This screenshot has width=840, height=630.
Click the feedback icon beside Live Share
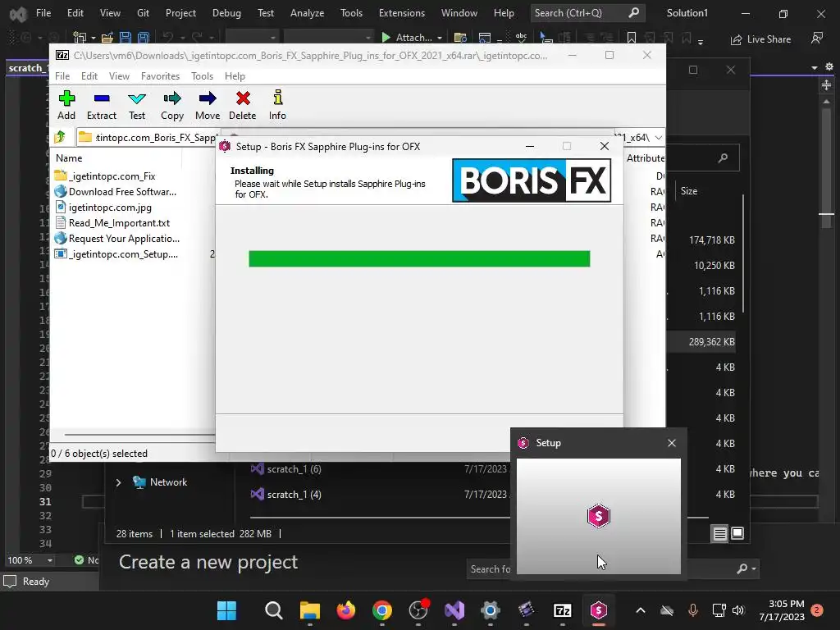point(817,39)
